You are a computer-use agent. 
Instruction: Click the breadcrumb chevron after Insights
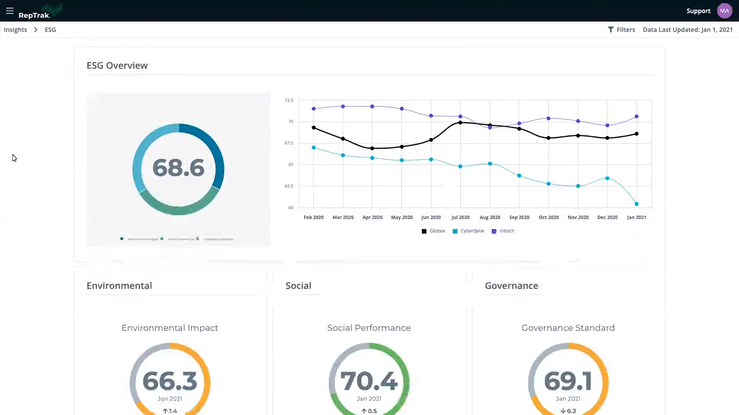pyautogui.click(x=35, y=29)
